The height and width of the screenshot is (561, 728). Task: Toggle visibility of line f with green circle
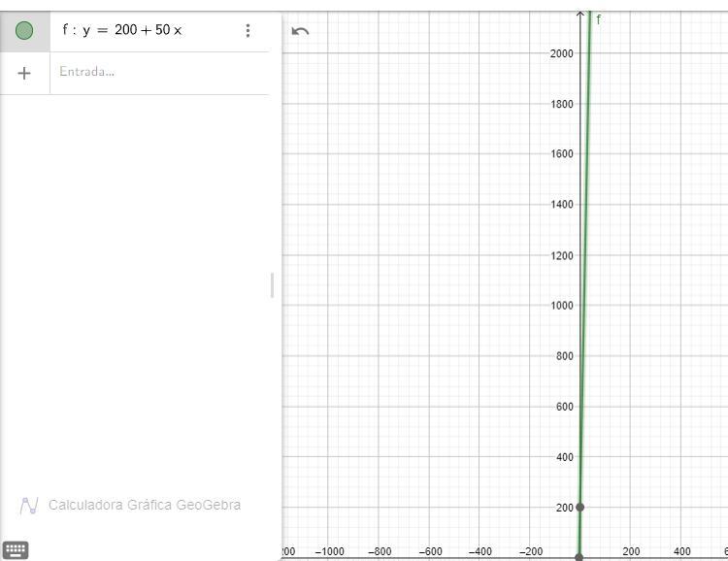[24, 31]
